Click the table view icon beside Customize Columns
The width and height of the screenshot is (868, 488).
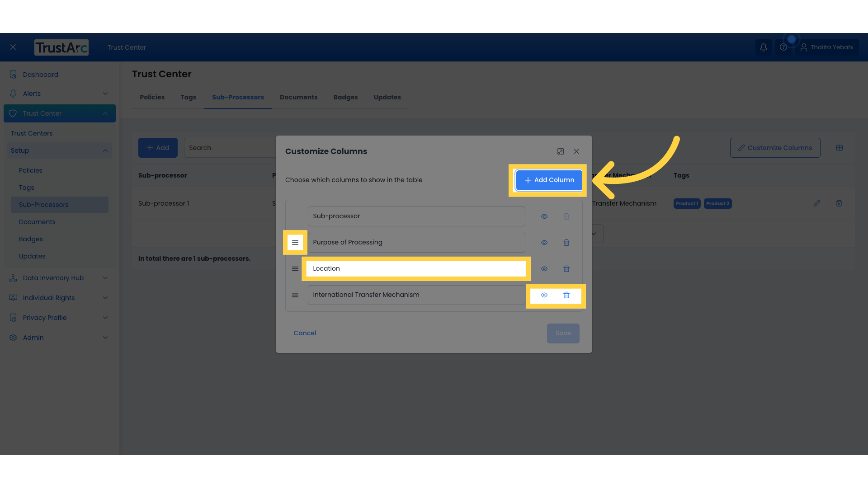click(x=840, y=148)
